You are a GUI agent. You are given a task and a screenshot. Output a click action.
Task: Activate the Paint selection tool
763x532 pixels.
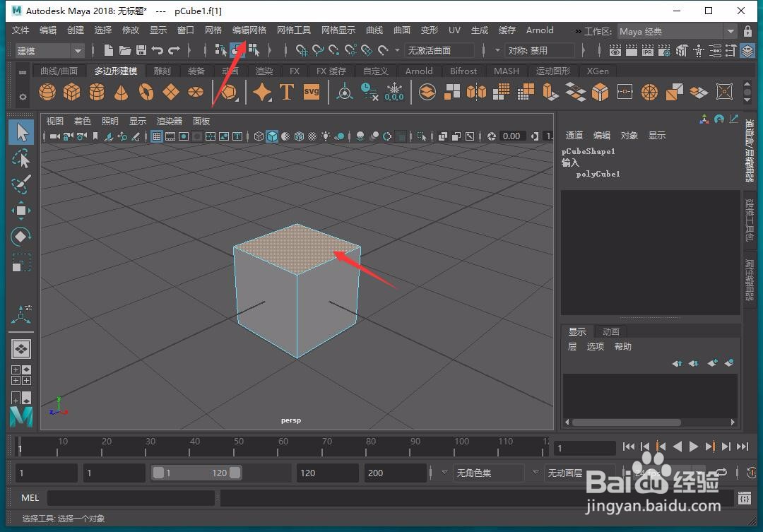pyautogui.click(x=21, y=184)
